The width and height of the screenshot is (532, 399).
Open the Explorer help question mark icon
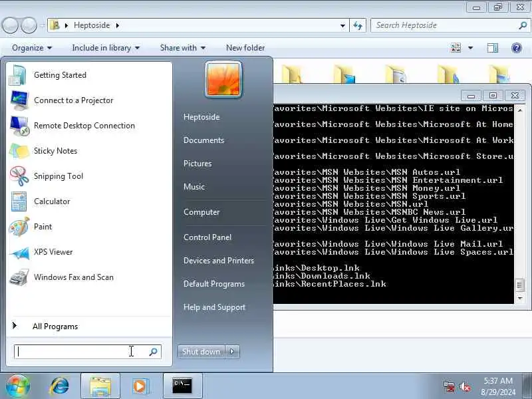pos(517,48)
